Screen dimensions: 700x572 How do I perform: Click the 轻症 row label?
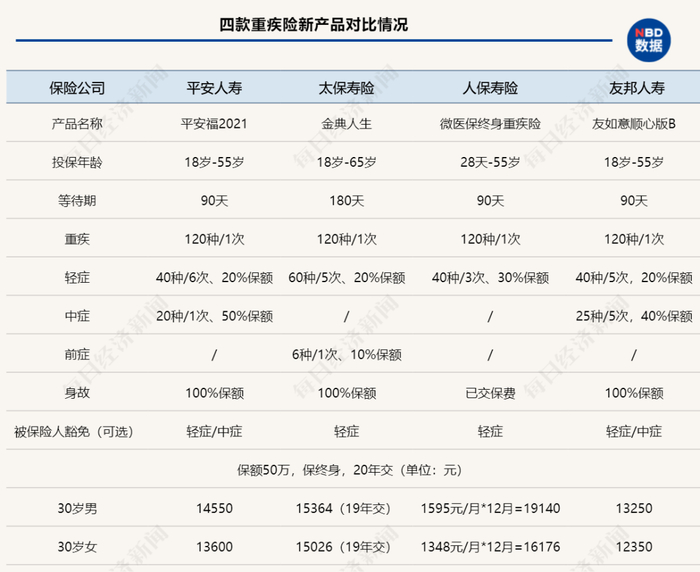point(77,278)
